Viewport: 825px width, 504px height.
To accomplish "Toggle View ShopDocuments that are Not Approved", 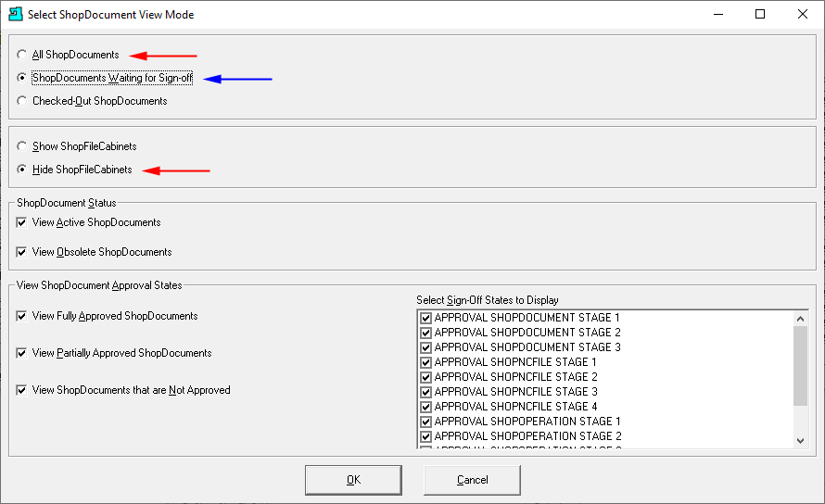I will tap(21, 390).
